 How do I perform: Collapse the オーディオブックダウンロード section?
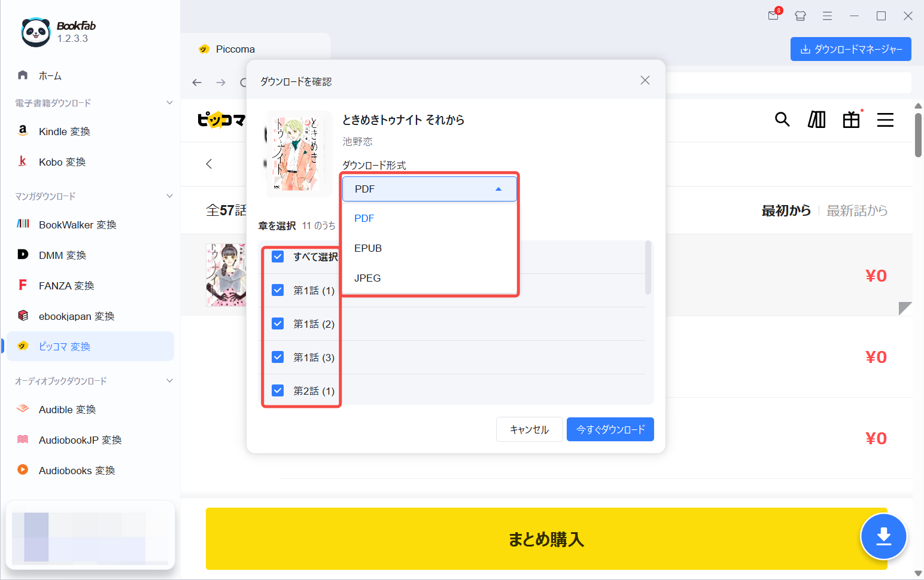pos(169,381)
